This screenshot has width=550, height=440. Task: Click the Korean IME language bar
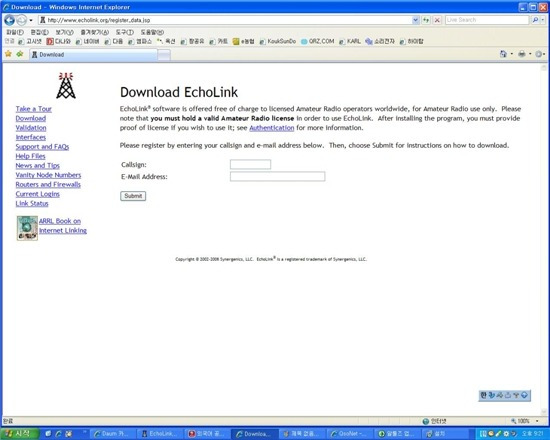(504, 395)
